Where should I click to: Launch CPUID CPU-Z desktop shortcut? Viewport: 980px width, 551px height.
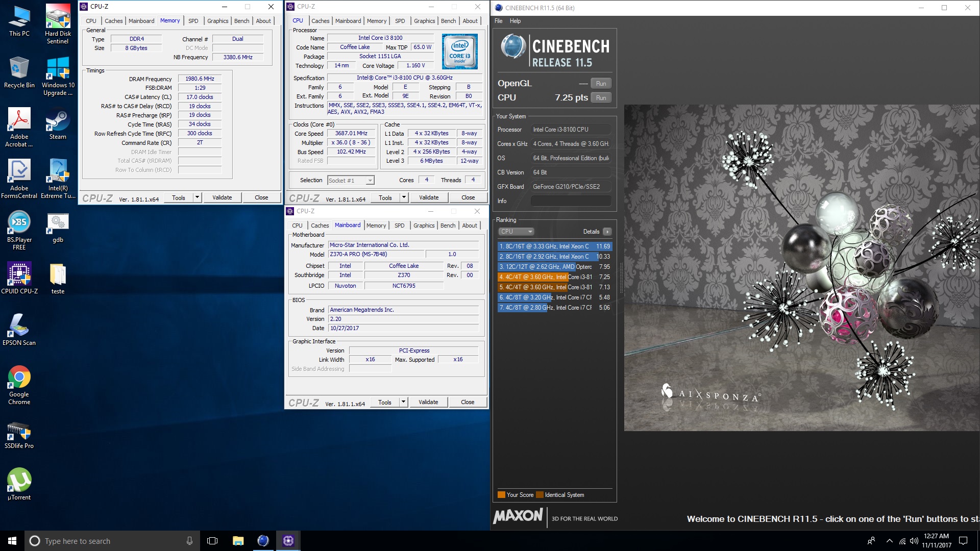tap(19, 278)
